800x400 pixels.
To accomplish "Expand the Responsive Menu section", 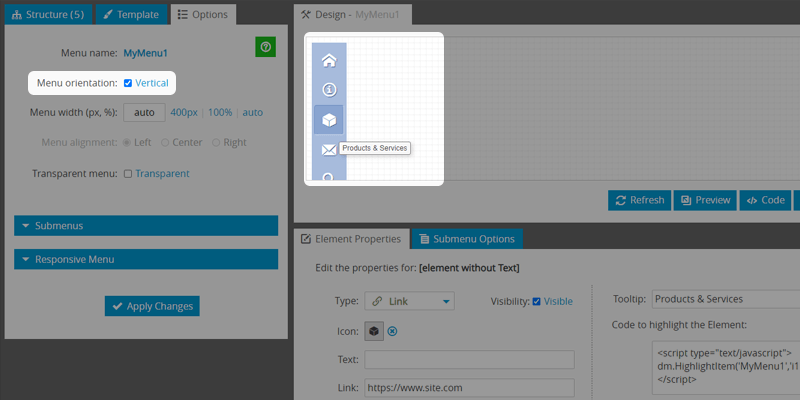I will 146,259.
